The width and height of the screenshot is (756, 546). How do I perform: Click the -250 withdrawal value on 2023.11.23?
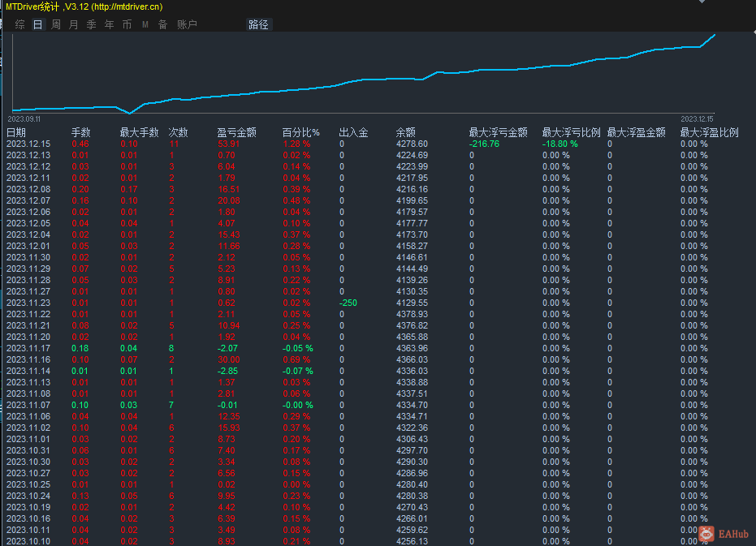(348, 303)
